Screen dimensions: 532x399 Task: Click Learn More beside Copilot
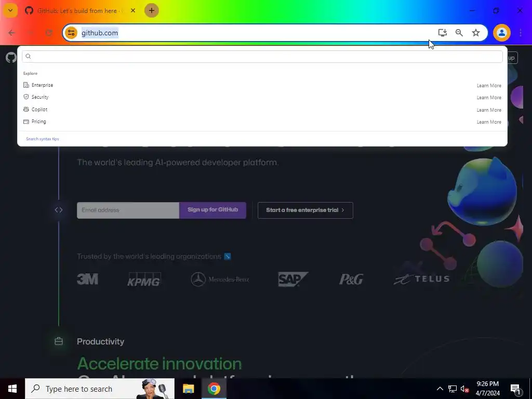(488, 110)
